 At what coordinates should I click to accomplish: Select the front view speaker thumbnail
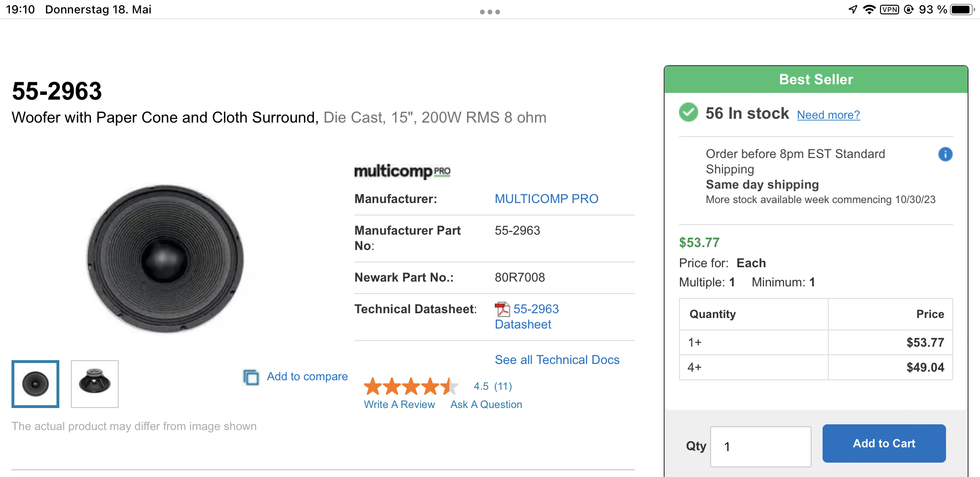click(x=35, y=384)
